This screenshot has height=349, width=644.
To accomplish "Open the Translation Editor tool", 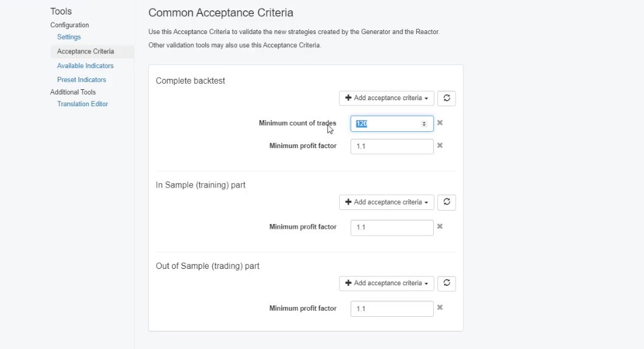I will 82,104.
